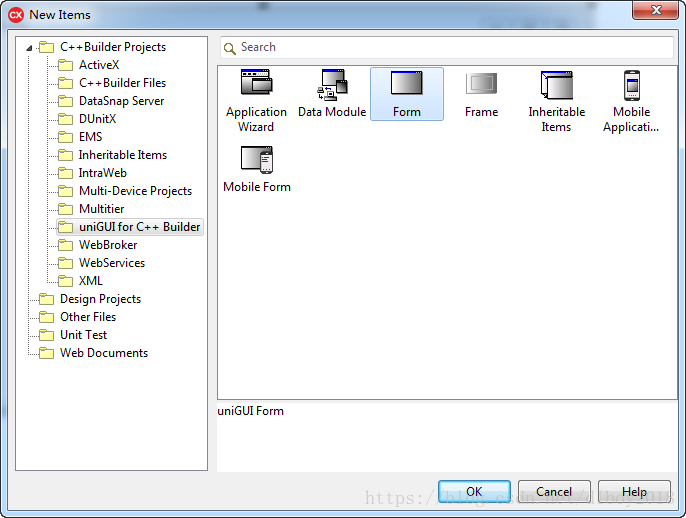
Task: Select the Application Wizard icon
Action: pos(256,82)
